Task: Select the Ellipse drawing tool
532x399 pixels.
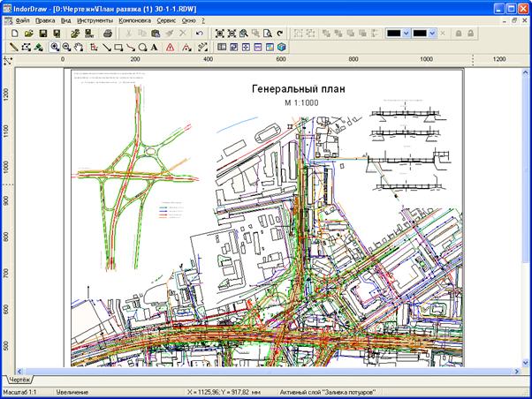Action: (x=142, y=47)
